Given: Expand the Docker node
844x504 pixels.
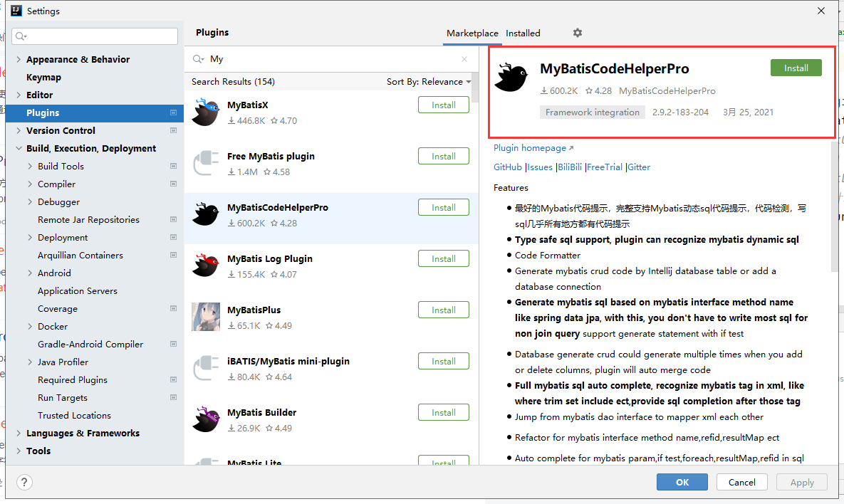Looking at the screenshot, I should point(30,327).
